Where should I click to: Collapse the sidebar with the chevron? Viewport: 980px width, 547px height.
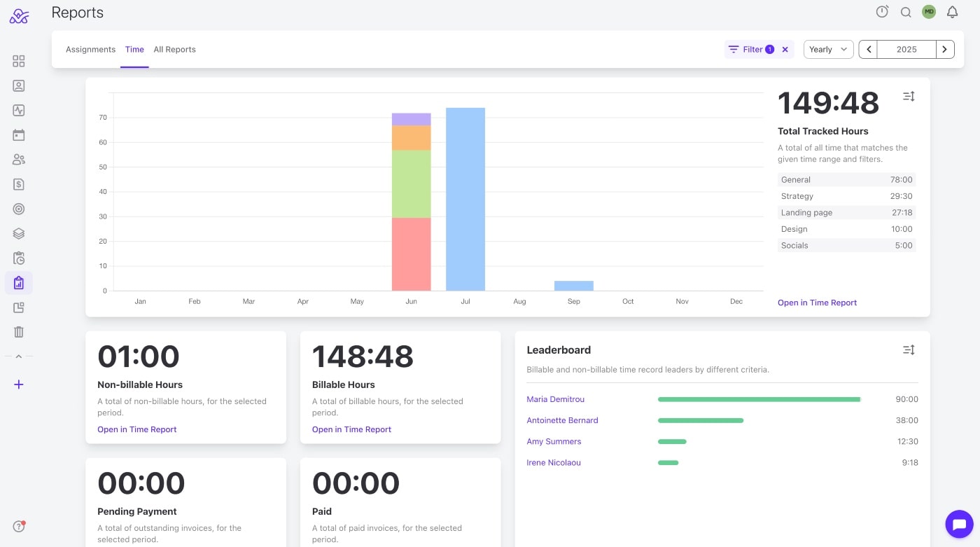coord(19,356)
